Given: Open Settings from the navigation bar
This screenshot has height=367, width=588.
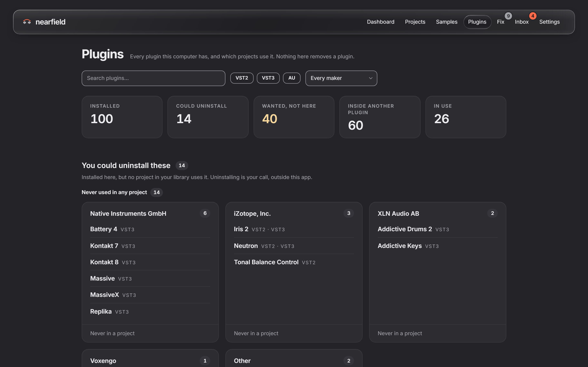Looking at the screenshot, I should point(549,22).
